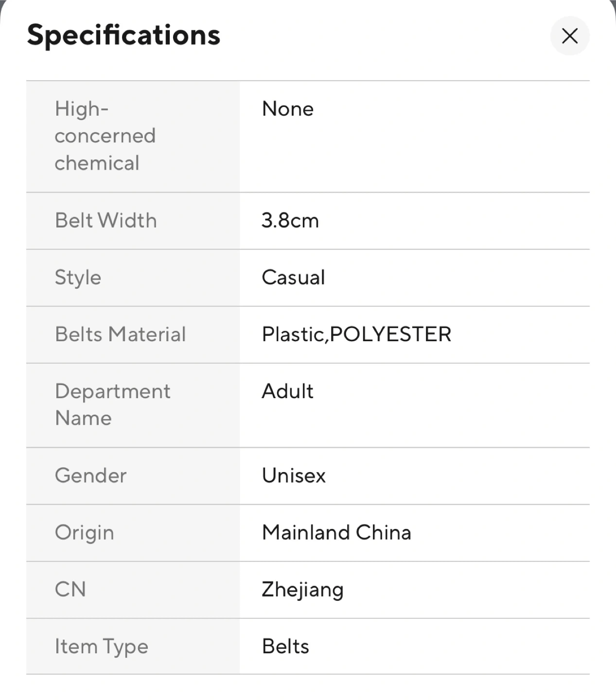Viewport: 616px width, 700px height.
Task: Click the Specifications heading
Action: [123, 35]
